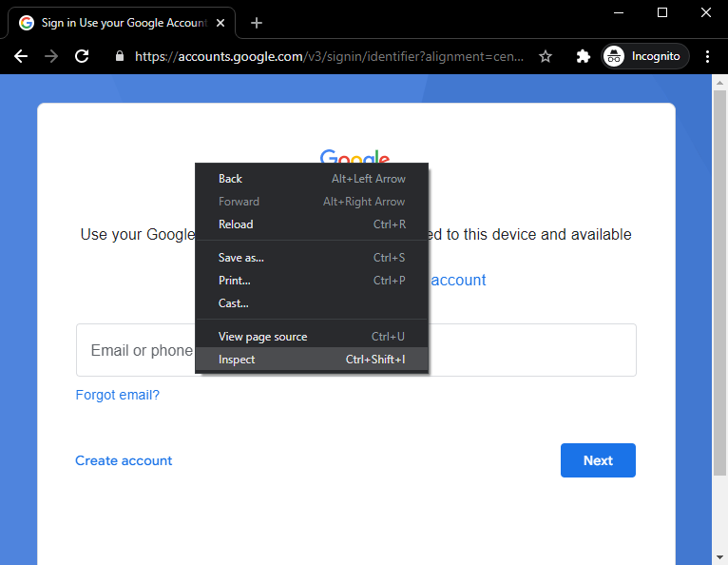Close the Sign in Google Account tab
Screen dimensions: 728x565
(222, 23)
